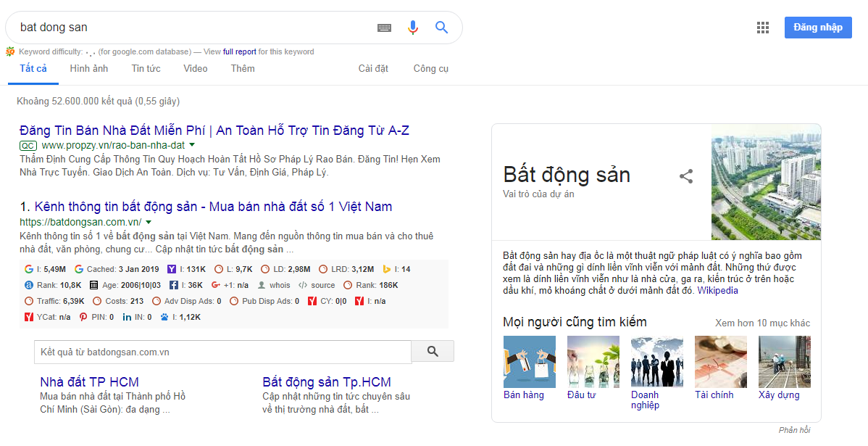
Task: Open the full report link
Action: (240, 51)
